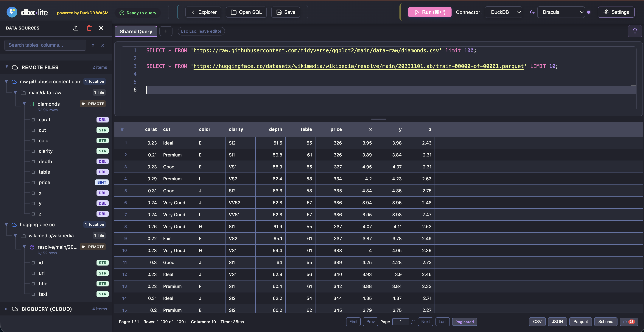Click the wikimedia/wikipedia folder icon
This screenshot has width=644, height=332.
23,236
